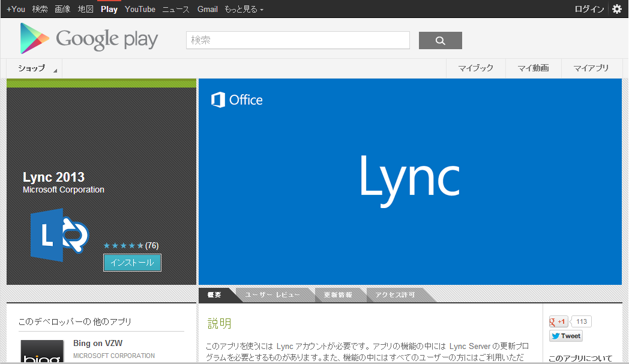Click the star rating for Lync 2013

123,245
